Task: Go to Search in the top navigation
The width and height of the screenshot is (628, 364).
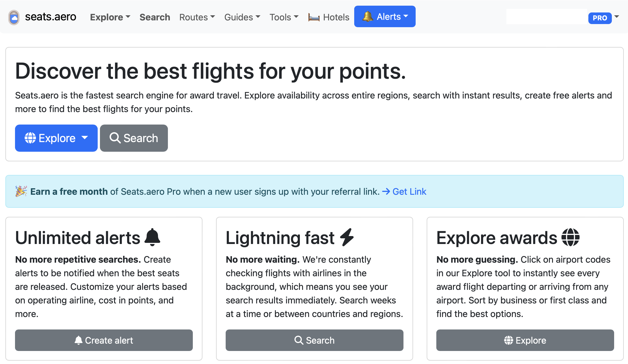Action: (155, 17)
